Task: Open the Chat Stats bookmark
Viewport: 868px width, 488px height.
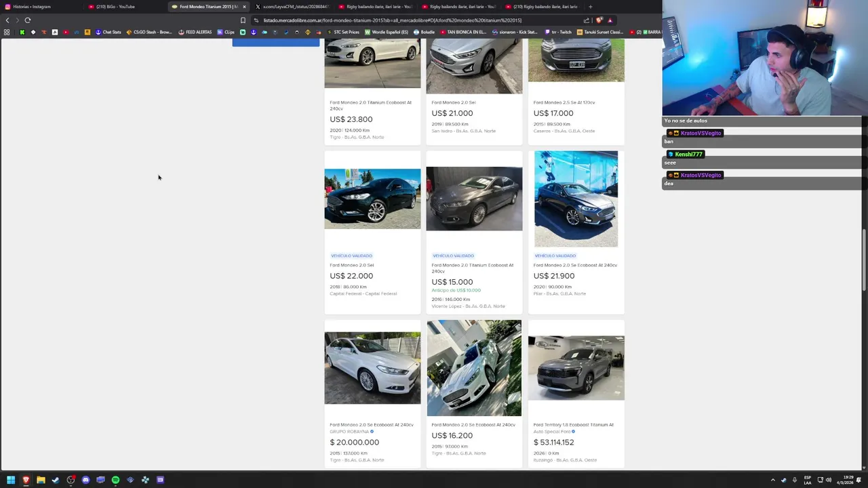Action: point(108,32)
